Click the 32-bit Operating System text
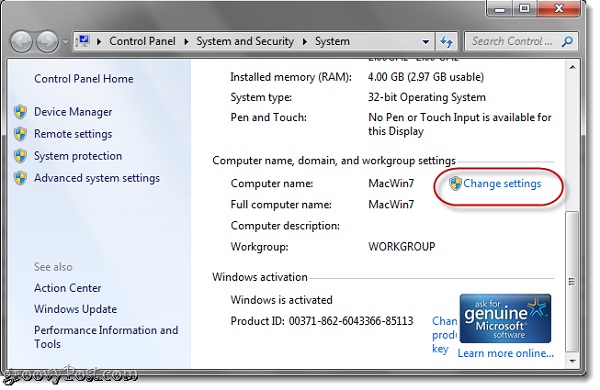Viewport: 600px width, 390px height. (x=427, y=97)
